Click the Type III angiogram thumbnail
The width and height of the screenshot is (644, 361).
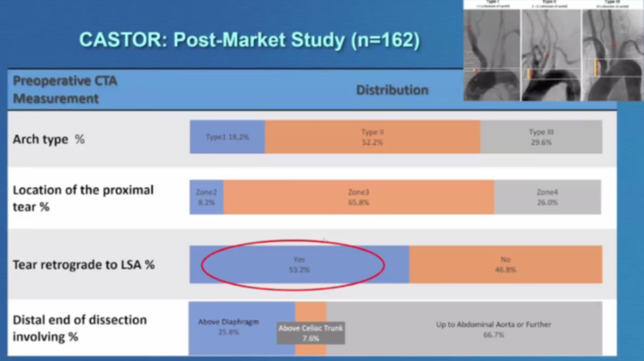[x=611, y=53]
